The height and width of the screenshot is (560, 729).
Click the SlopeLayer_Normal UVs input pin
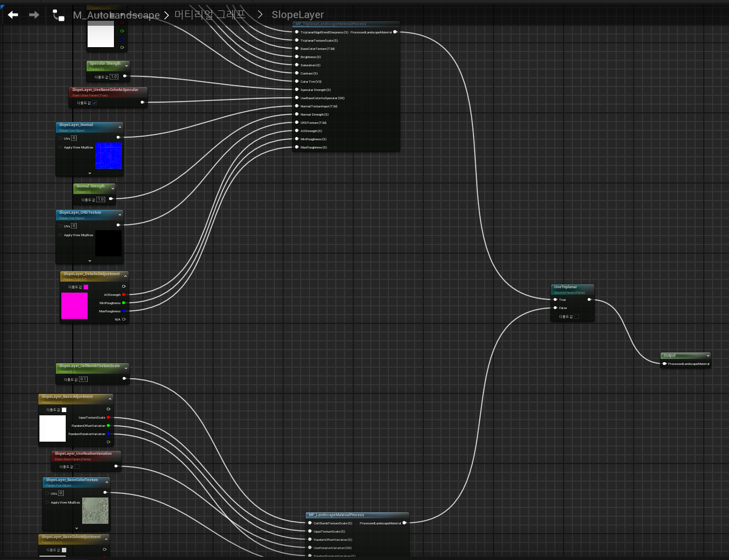pyautogui.click(x=60, y=138)
